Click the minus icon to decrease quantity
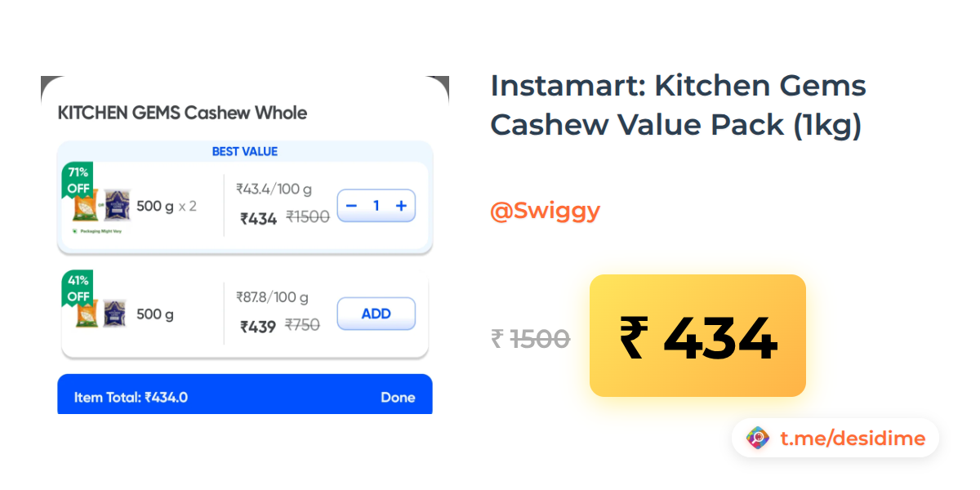This screenshot has width=980, height=490. coord(351,206)
